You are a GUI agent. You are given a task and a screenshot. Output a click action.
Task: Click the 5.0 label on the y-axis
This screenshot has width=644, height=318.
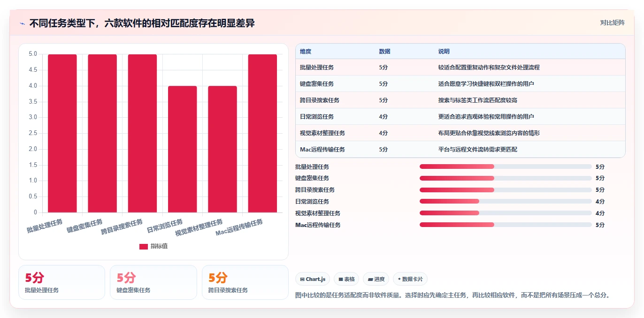click(x=33, y=54)
